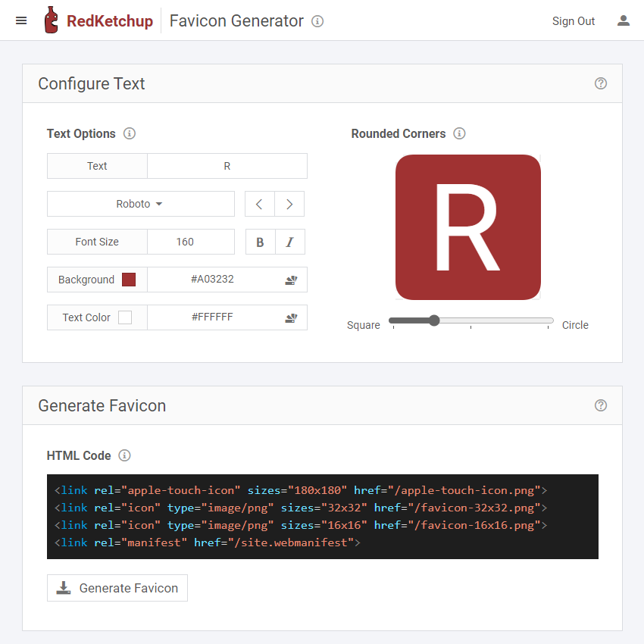Viewport: 644px width, 644px height.
Task: Click the Generate Favicon download button
Action: click(117, 588)
